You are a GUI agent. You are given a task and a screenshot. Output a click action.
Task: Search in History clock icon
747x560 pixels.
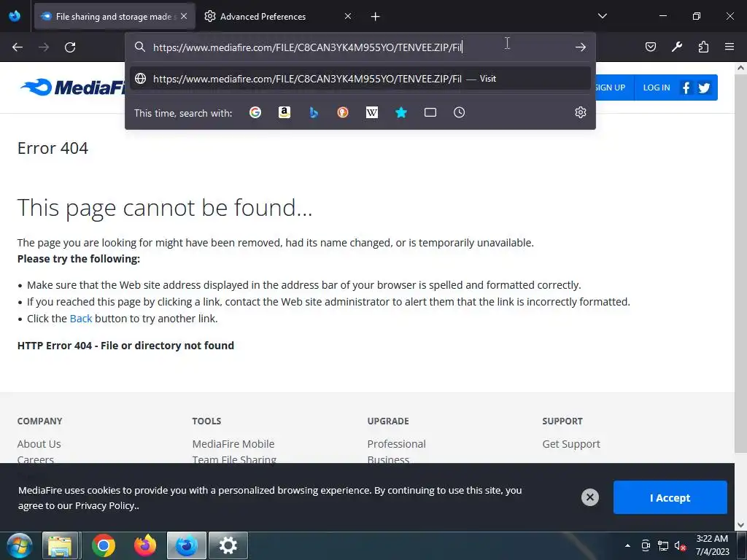(460, 112)
